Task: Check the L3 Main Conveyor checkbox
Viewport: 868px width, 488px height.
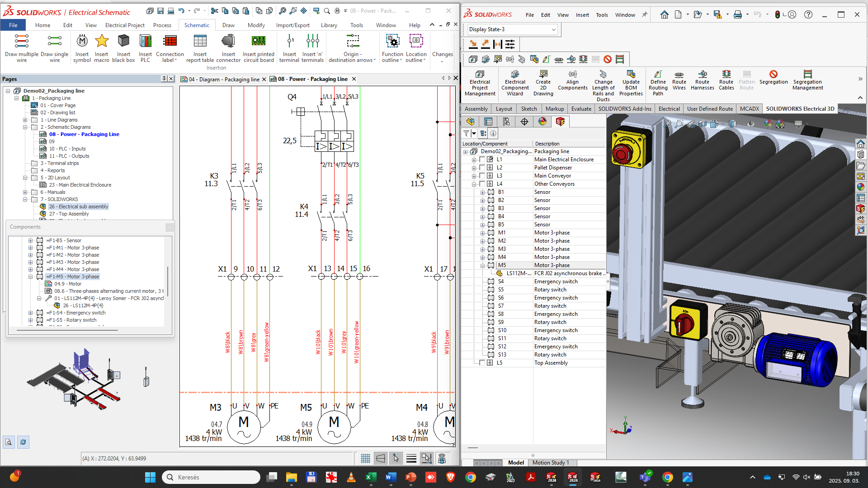Action: (482, 176)
